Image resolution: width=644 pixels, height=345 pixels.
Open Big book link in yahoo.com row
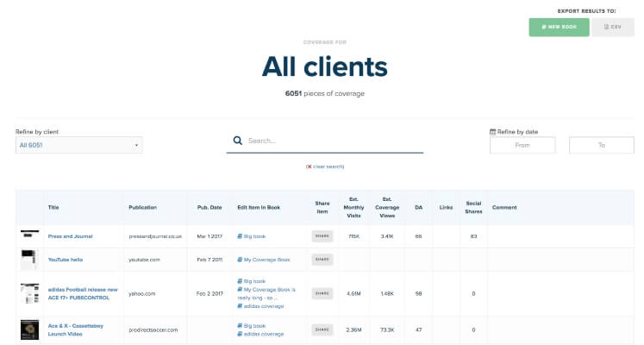click(254, 281)
